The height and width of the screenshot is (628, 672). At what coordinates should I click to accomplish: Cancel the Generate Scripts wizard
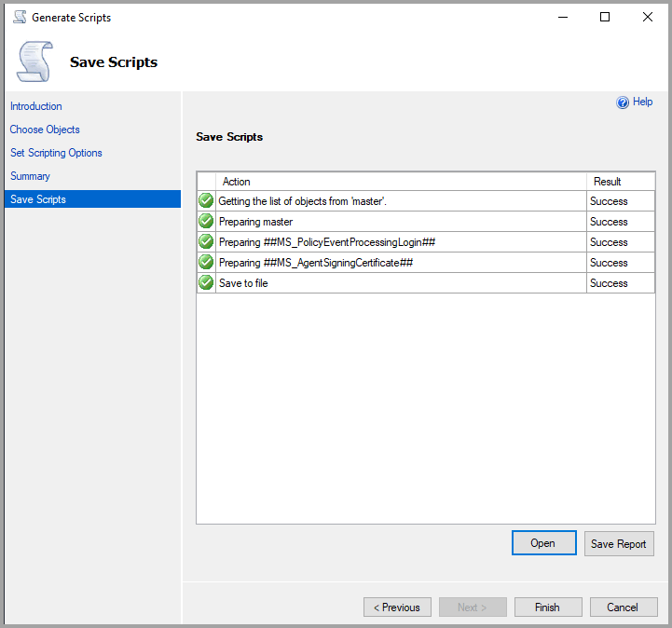coord(624,608)
